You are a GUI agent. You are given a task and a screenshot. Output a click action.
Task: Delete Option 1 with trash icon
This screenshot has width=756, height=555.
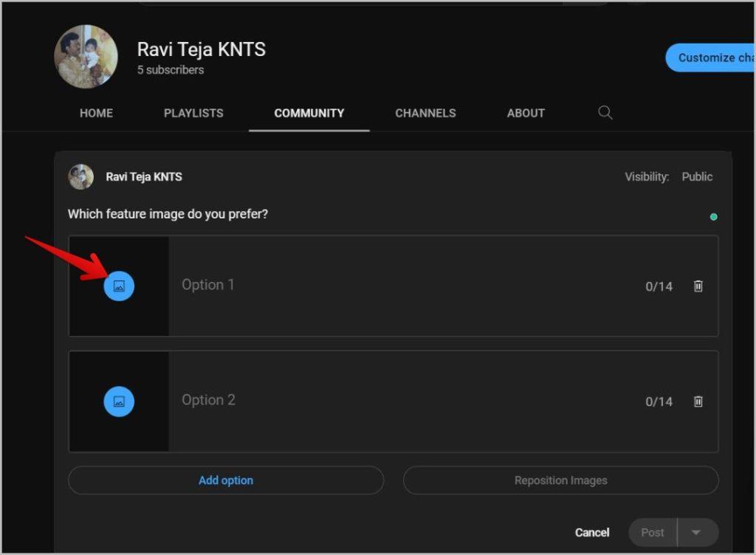[698, 286]
